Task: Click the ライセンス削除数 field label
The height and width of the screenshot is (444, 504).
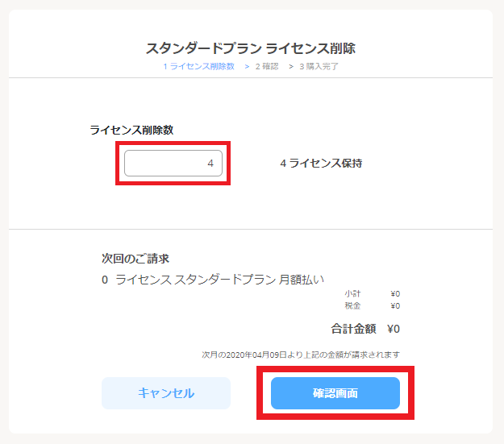Action: tap(131, 130)
